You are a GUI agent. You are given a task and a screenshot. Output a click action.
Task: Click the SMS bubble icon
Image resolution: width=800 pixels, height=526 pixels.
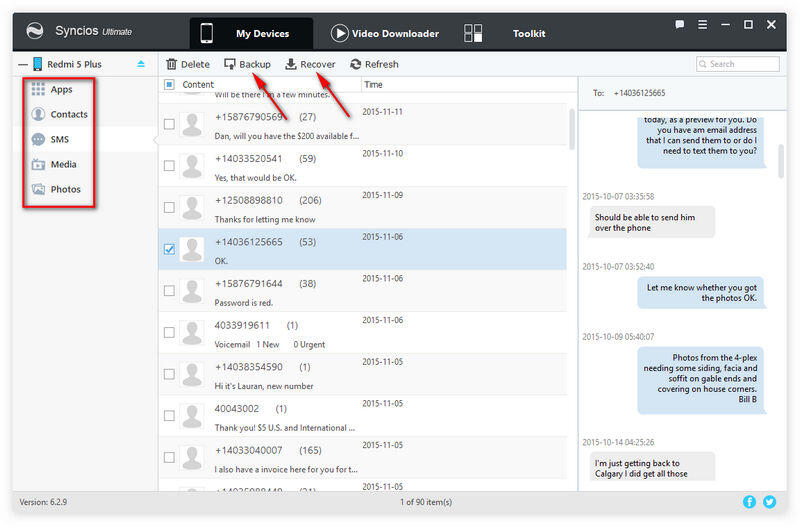click(x=38, y=139)
